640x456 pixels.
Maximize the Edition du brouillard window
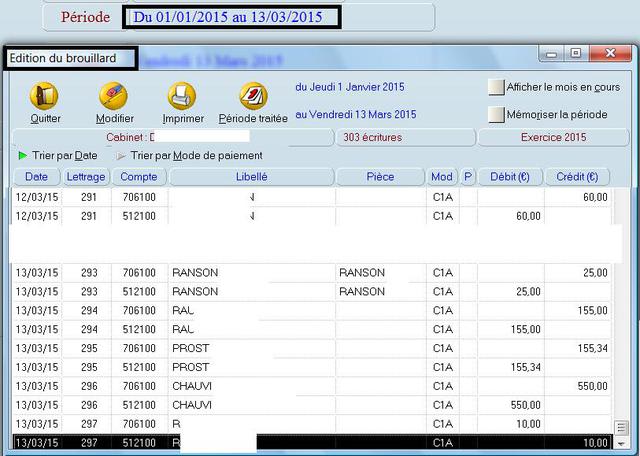point(576,53)
